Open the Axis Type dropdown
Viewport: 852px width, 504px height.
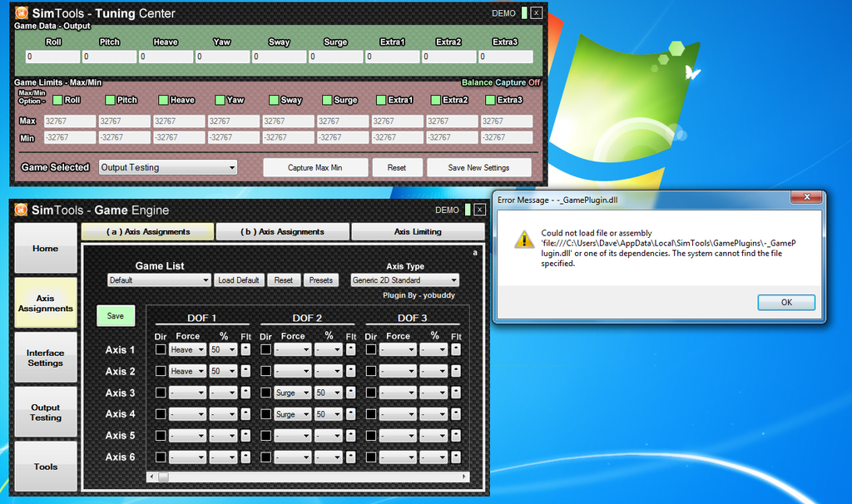(x=405, y=280)
